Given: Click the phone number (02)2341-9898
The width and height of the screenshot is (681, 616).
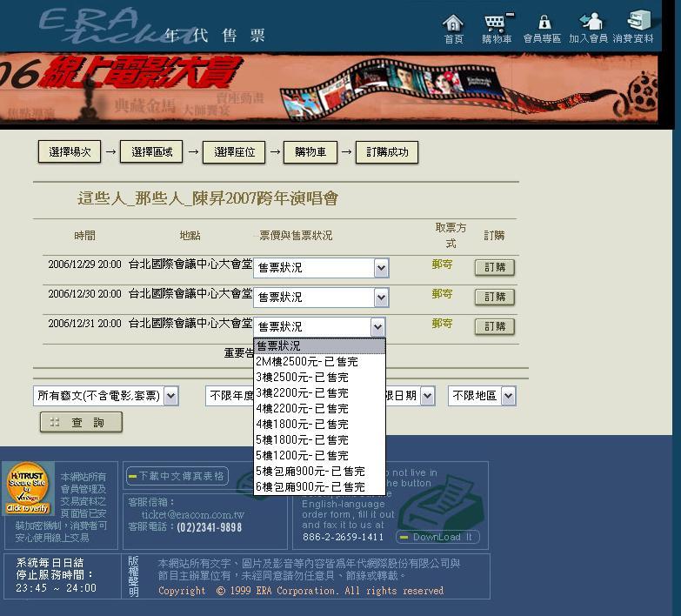Looking at the screenshot, I should coord(210,527).
